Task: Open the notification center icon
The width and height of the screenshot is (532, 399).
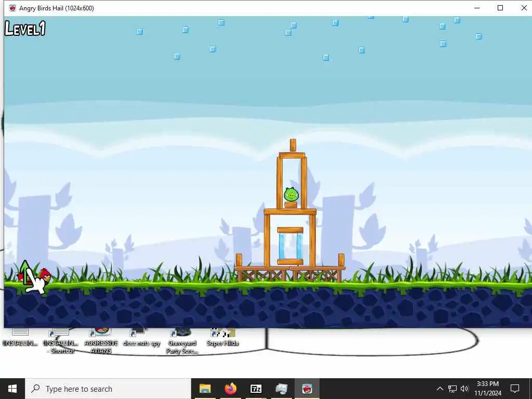Action: click(515, 389)
